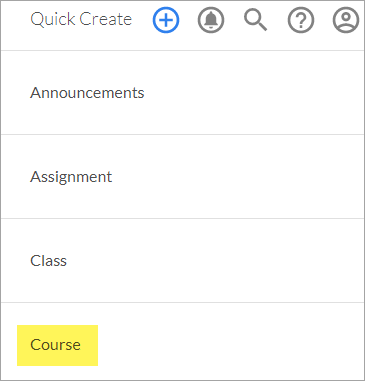
Task: Click the blue Quick Create plus icon
Action: 166,20
